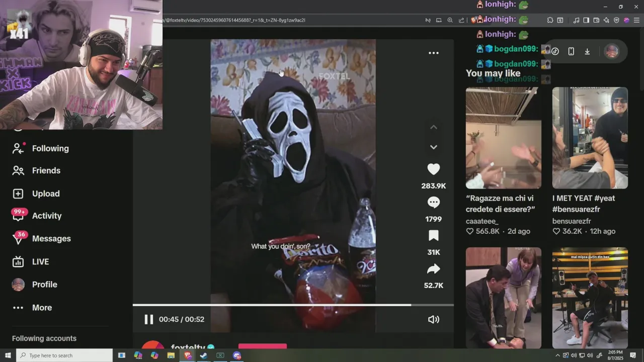Open comments via the speech bubble icon
Viewport: 644px width, 362px height.
tap(433, 203)
